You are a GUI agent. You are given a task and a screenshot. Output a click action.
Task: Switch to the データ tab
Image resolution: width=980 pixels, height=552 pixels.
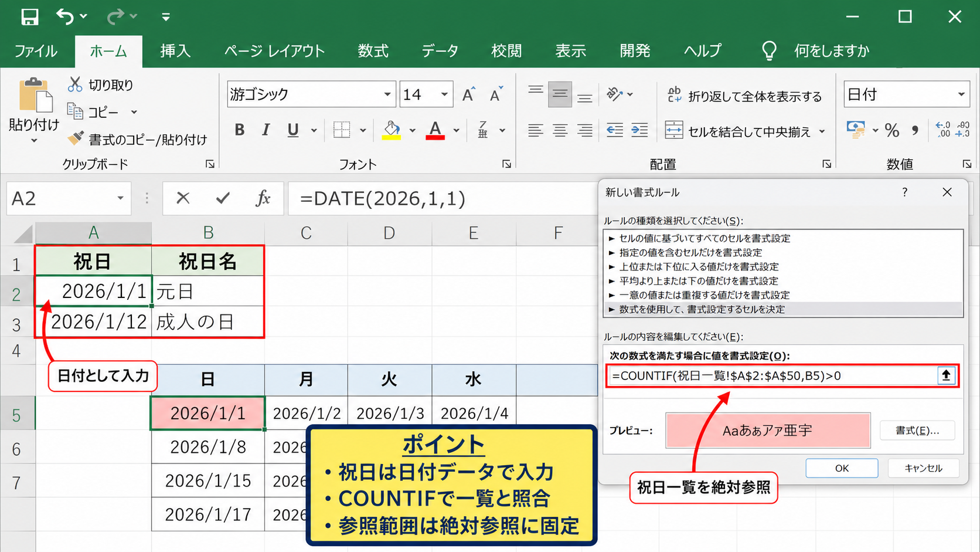[x=440, y=51]
